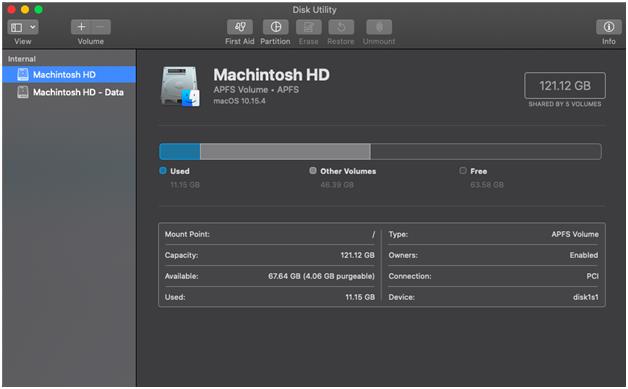Click the Erase toolbar icon
628x389 pixels.
coord(308,27)
